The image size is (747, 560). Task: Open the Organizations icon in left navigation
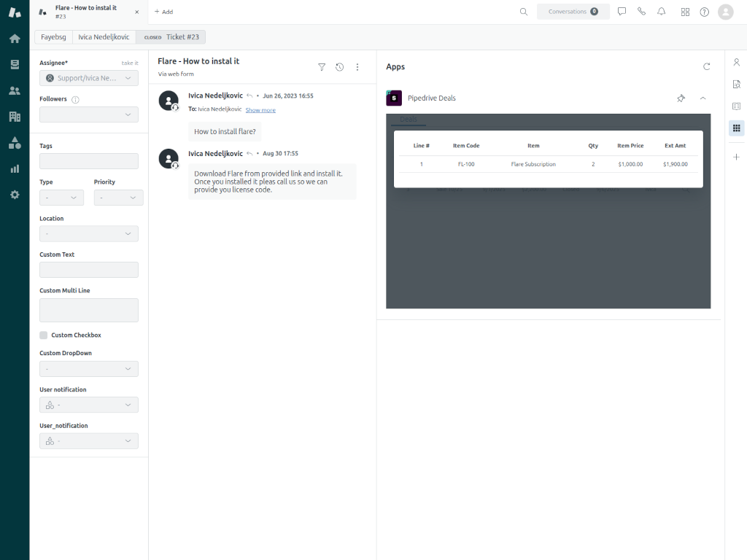click(15, 116)
